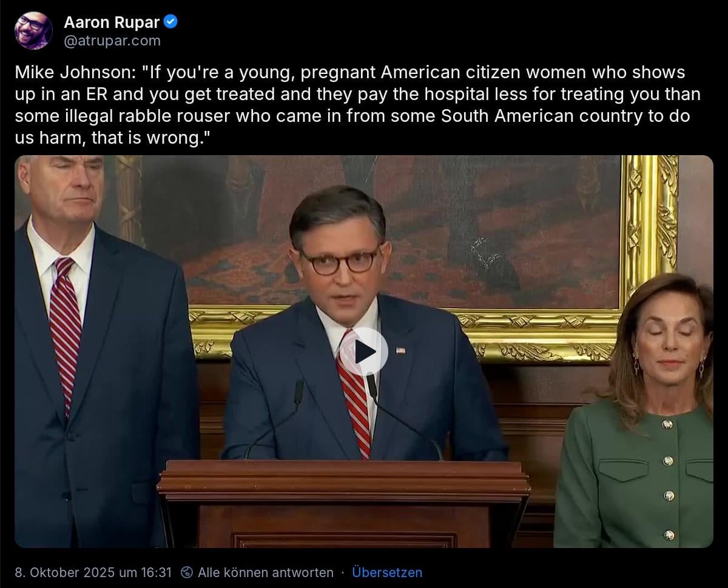Click the reply settings icon beside the timestamp
728x588 pixels.
coord(187,572)
